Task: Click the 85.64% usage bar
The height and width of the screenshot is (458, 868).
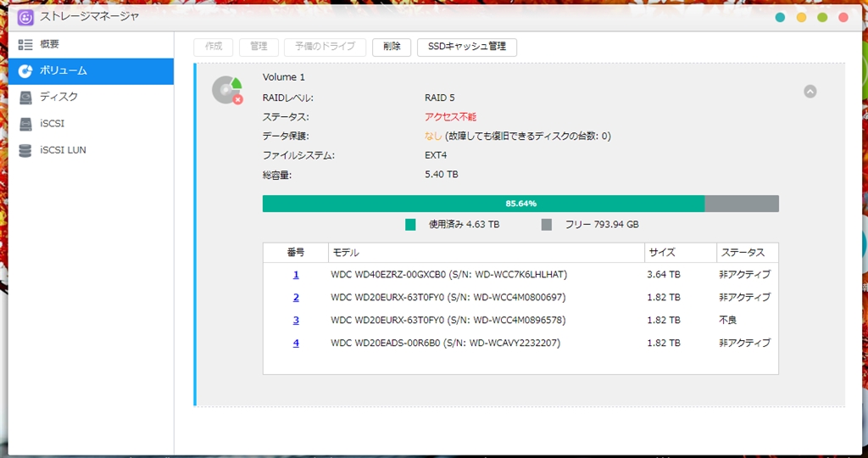Action: click(x=520, y=204)
